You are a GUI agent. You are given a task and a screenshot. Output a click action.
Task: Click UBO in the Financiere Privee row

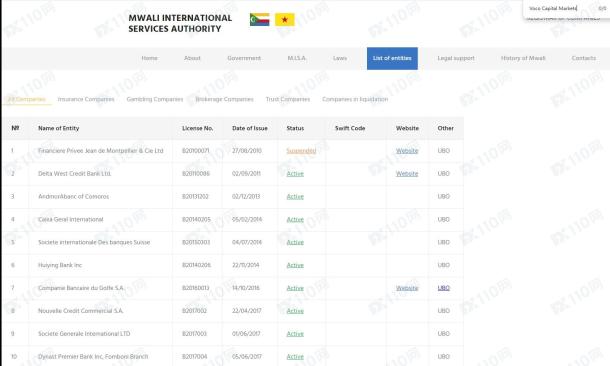443,151
